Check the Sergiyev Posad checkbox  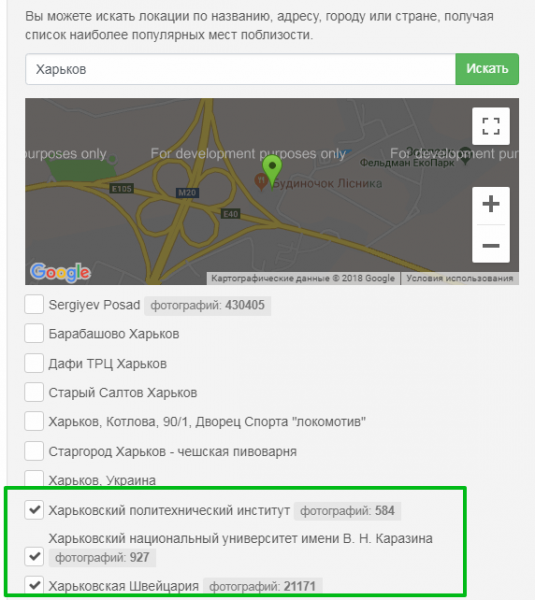[34, 305]
